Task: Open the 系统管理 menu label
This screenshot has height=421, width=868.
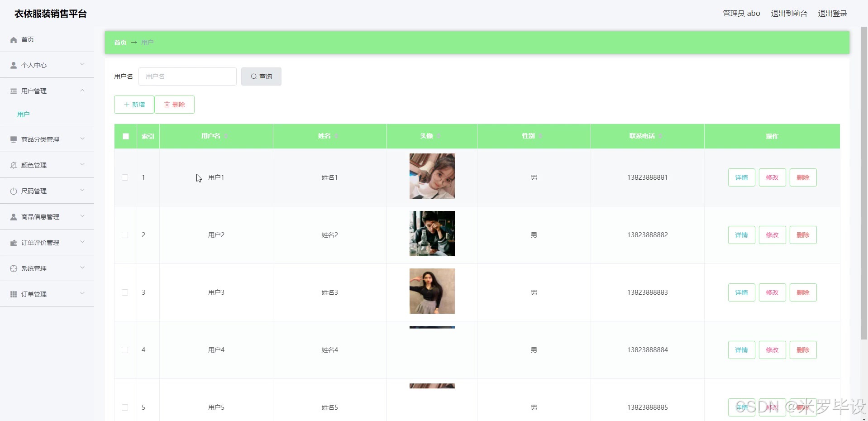Action: pyautogui.click(x=34, y=268)
